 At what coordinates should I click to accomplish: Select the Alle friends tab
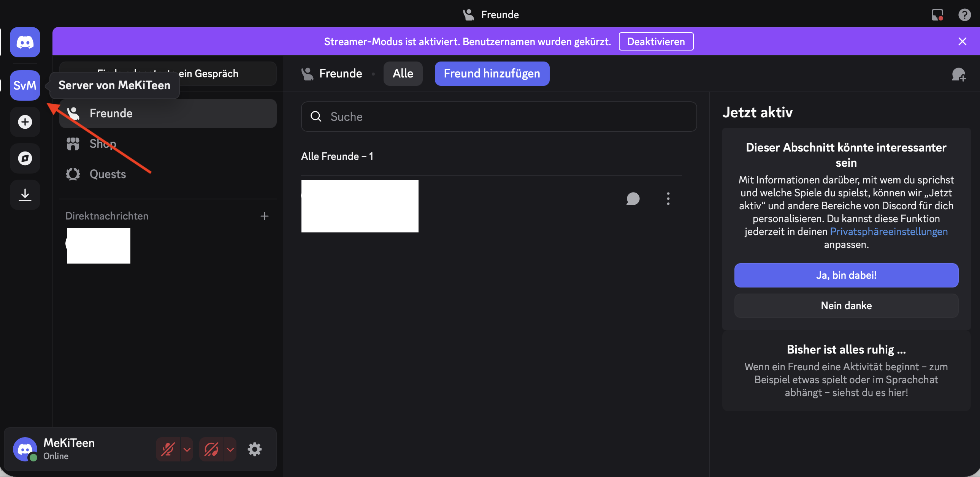point(403,73)
